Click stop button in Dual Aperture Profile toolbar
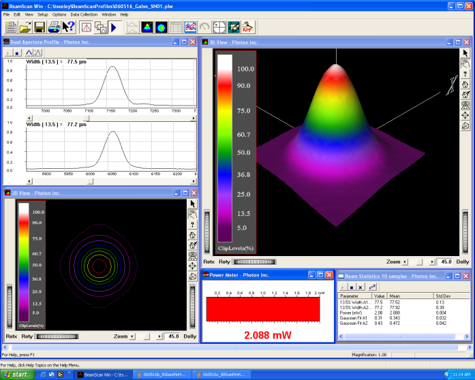Viewport: 475px width, 380px height. point(18,53)
